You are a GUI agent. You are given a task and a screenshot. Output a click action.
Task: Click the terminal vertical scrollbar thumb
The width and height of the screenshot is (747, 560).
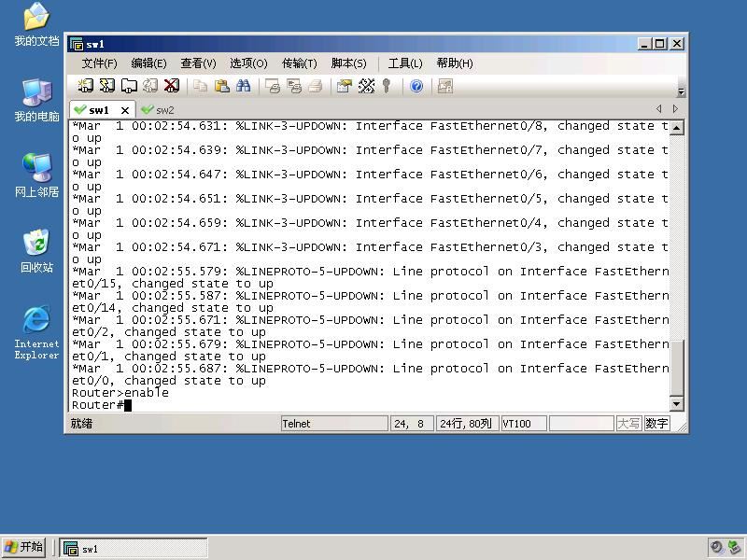(676, 367)
